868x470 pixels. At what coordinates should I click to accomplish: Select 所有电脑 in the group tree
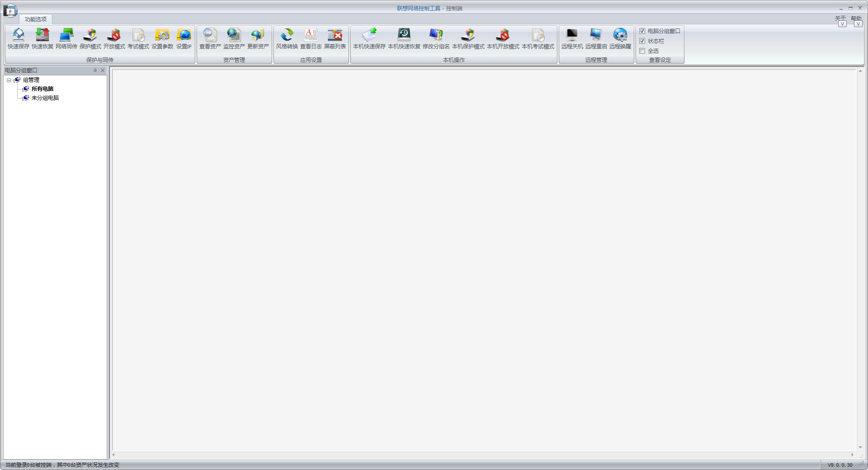tap(42, 89)
